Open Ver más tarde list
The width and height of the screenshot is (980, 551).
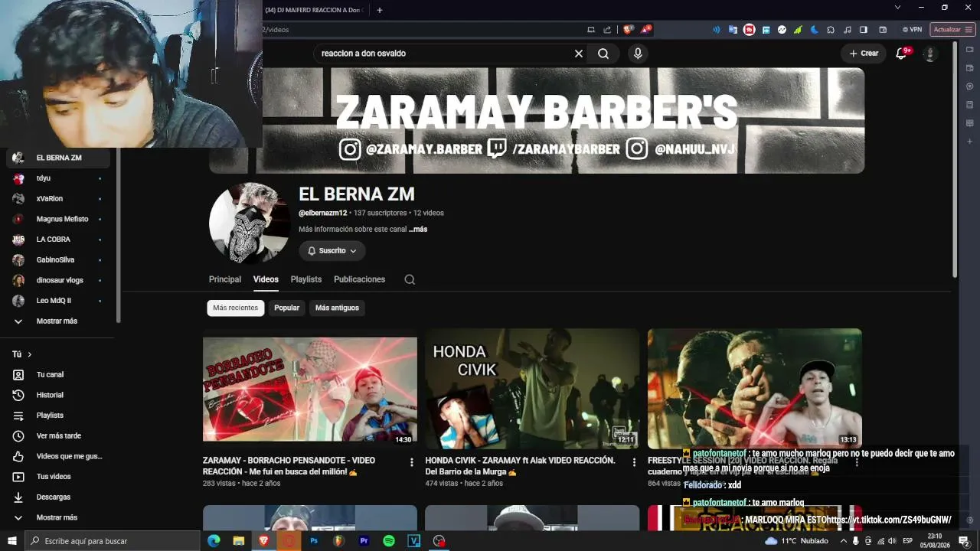58,436
